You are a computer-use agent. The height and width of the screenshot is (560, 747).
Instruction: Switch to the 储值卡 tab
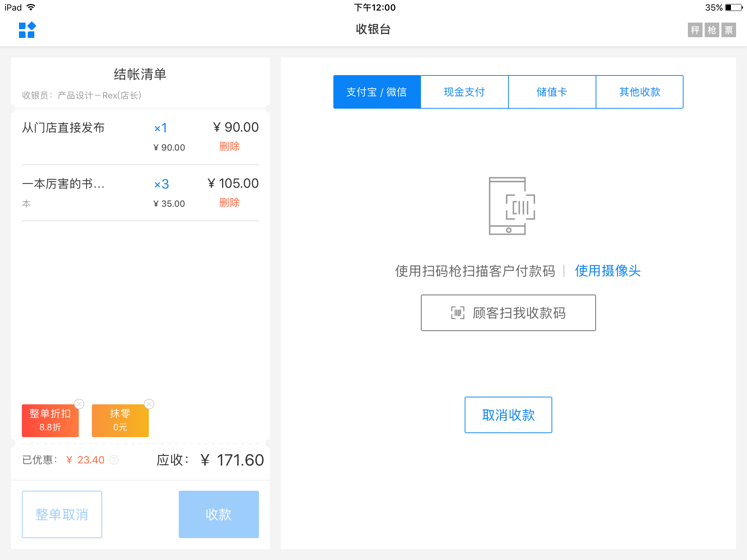coord(552,92)
